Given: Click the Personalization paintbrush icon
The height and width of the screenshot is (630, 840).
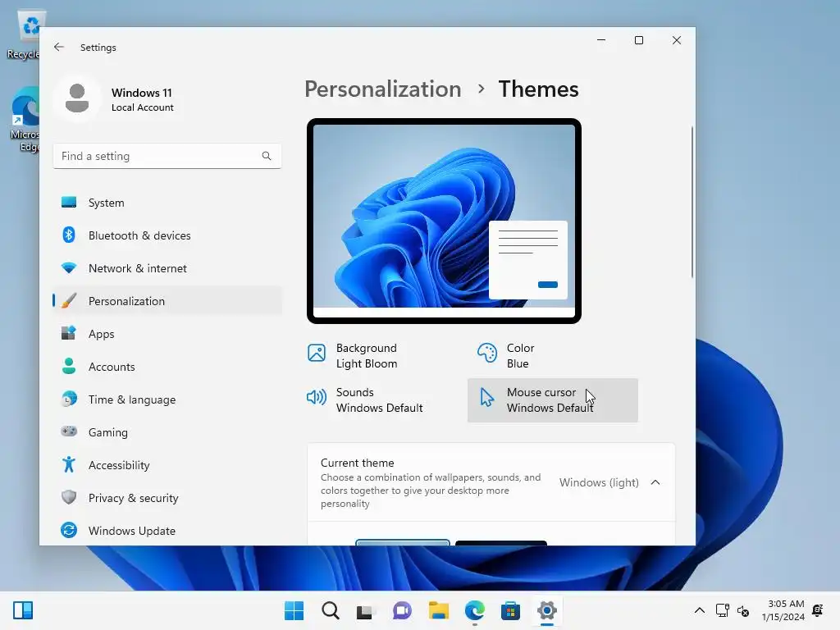Looking at the screenshot, I should (x=69, y=300).
